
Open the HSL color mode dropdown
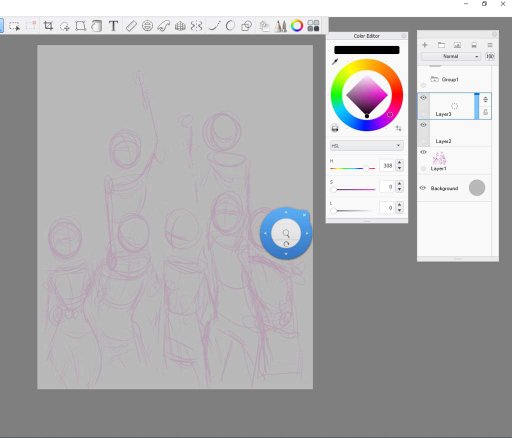pyautogui.click(x=366, y=146)
